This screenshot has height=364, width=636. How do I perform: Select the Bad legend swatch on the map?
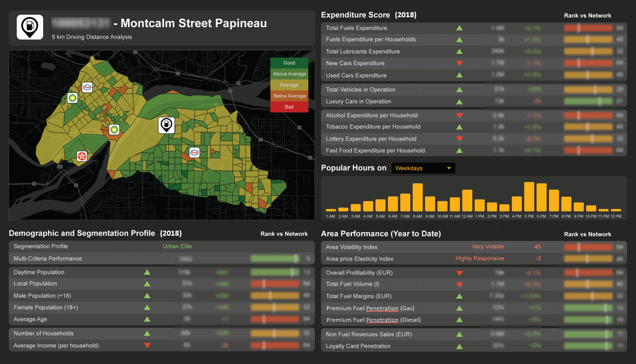289,107
